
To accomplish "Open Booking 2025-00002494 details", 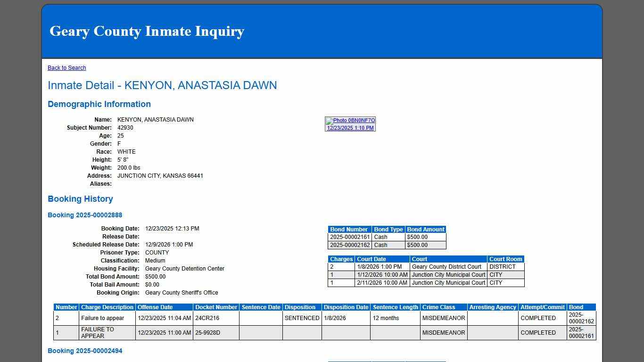I will pos(85,351).
